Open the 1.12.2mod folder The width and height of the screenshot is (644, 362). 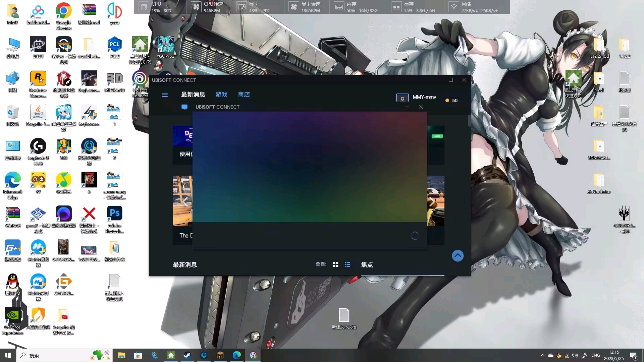(599, 47)
